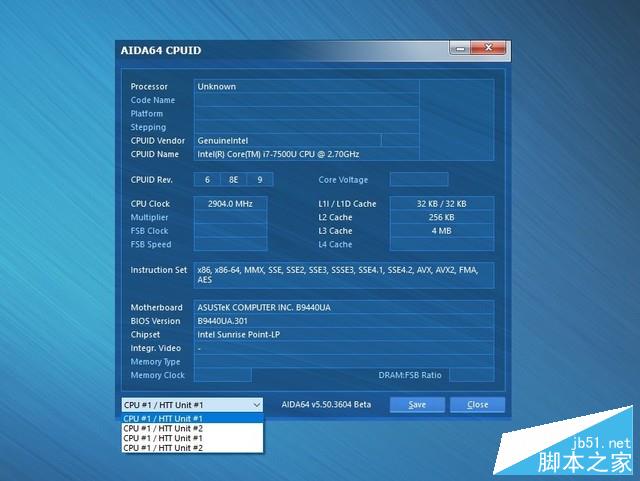The width and height of the screenshot is (640, 481).
Task: Click CPUID Rev. cell '6'
Action: pos(207,180)
